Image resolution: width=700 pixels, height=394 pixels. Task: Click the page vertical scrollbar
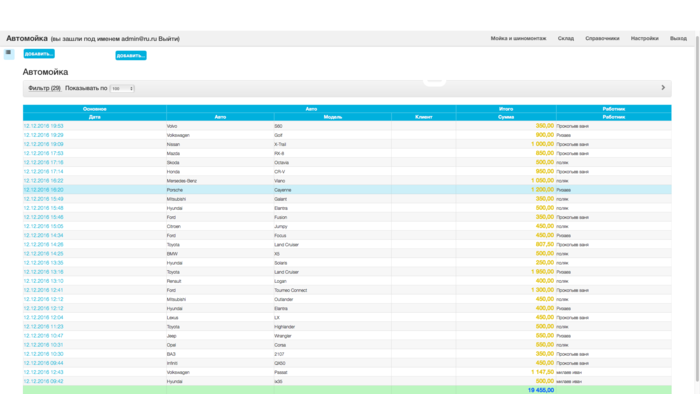pos(697,209)
